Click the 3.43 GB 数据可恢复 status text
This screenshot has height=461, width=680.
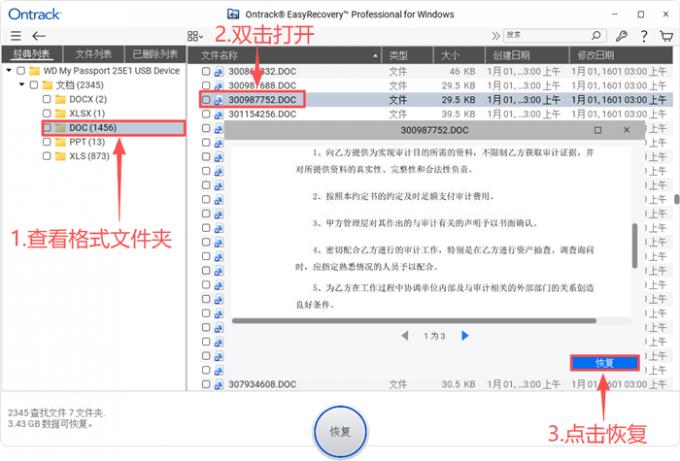tap(51, 424)
